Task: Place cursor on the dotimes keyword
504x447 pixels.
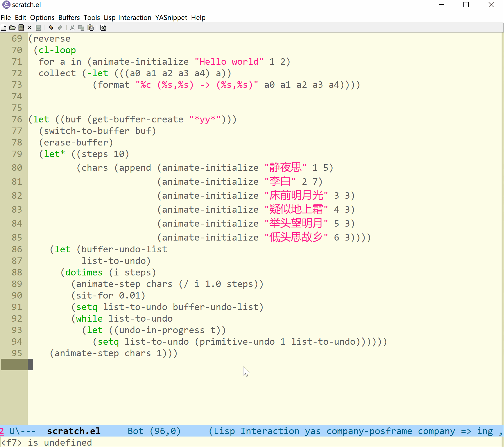Action: 84,272
